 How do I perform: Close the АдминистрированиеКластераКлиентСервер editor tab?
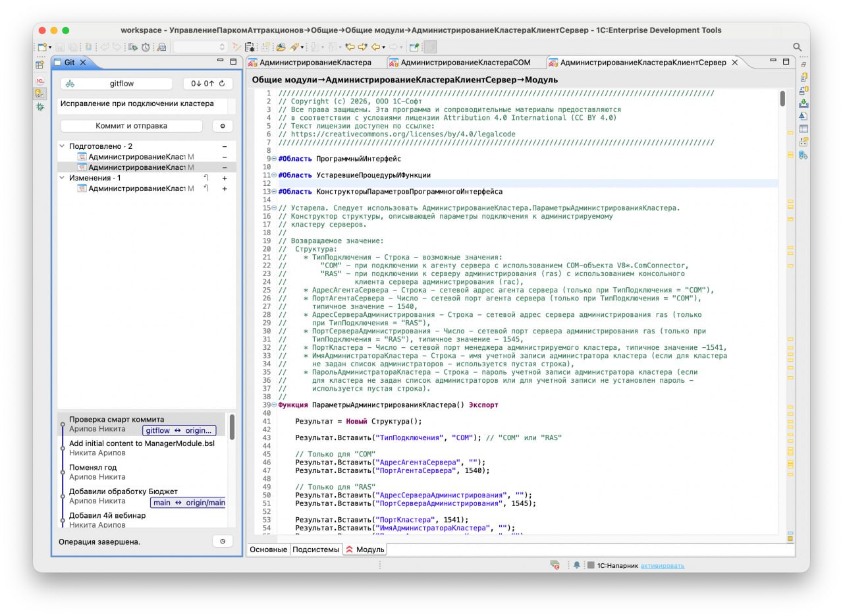pos(735,63)
